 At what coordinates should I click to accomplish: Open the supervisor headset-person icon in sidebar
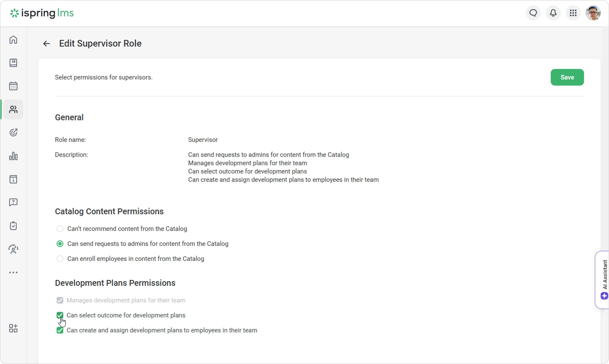click(13, 249)
